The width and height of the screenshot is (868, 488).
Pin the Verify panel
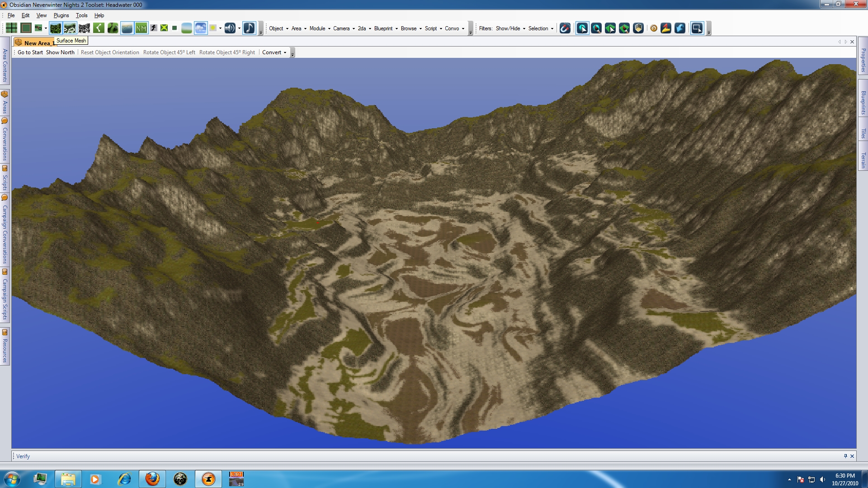click(x=845, y=456)
